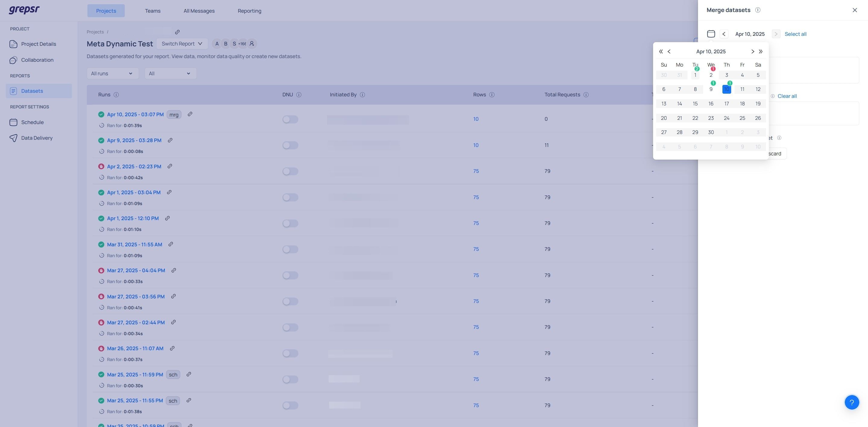Click sch tag on Mar 25 11:59 PM run
This screenshot has width=868, height=427.
(x=173, y=375)
